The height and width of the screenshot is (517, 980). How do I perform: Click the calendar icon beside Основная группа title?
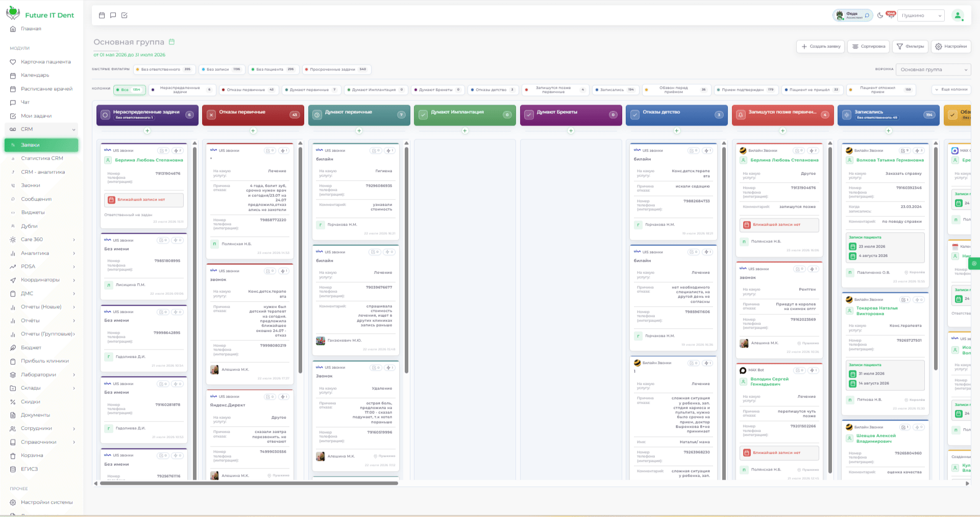pos(172,41)
